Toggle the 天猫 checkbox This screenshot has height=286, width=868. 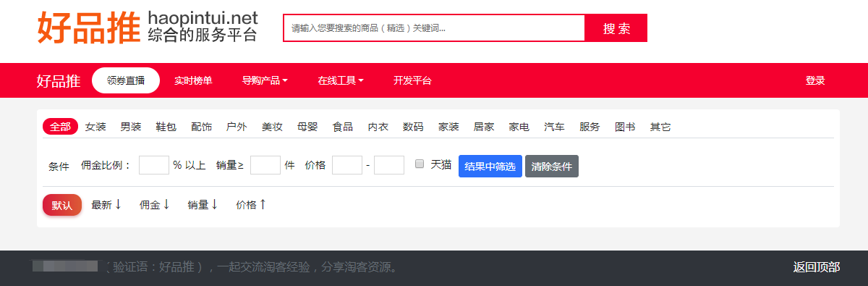(420, 164)
